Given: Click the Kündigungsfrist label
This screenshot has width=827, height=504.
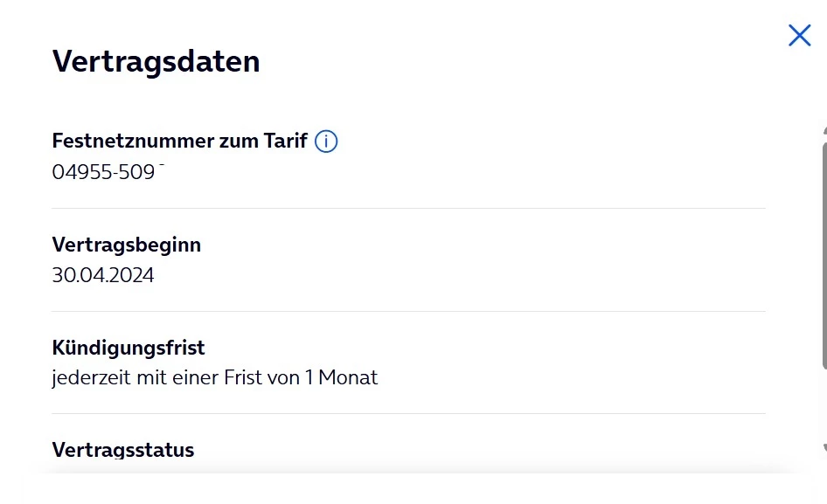Looking at the screenshot, I should [129, 348].
